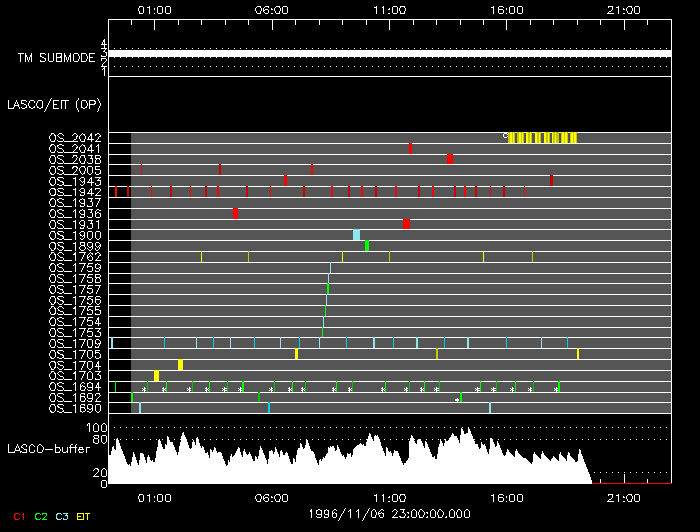This screenshot has width=700, height=532.
Task: Select the red block in row OS_1936
Action: click(235, 213)
